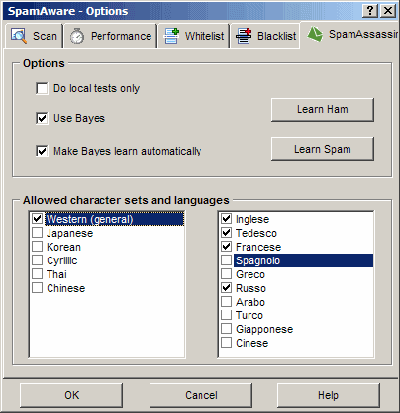This screenshot has width=400, height=413.
Task: Switch to the Performance tab
Action: click(x=110, y=36)
